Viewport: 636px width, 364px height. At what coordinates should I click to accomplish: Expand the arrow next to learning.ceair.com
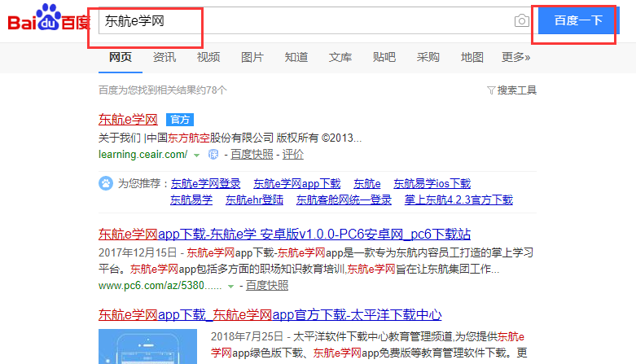[196, 156]
